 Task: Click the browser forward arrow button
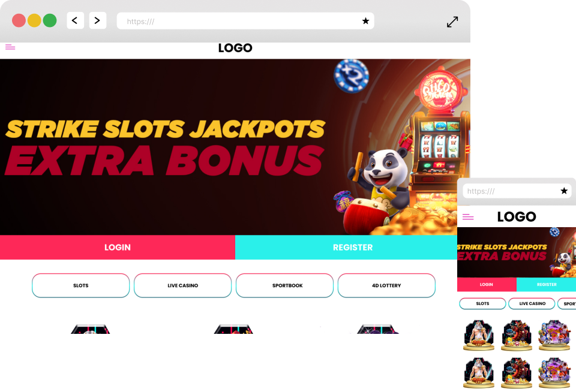click(x=98, y=20)
